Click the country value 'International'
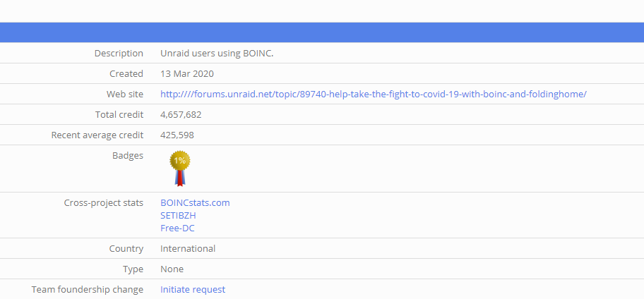 188,248
